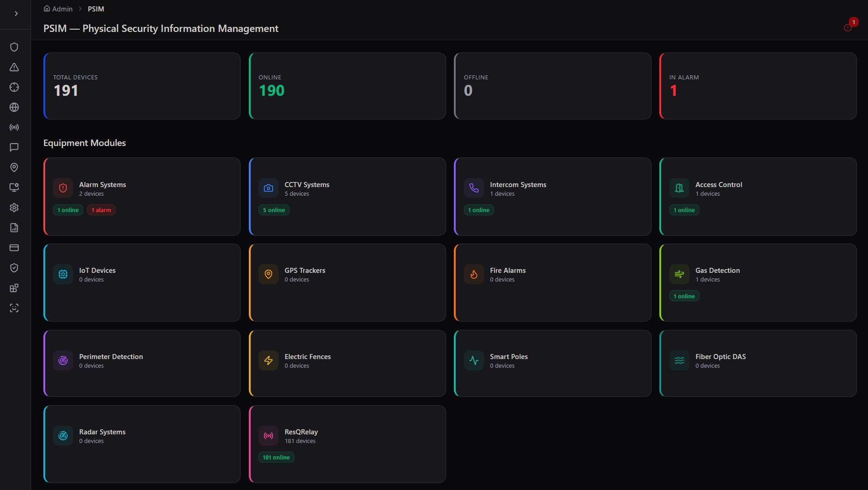Click the Alarm Systems shield icon
Viewport: 868px width, 490px height.
[x=63, y=188]
